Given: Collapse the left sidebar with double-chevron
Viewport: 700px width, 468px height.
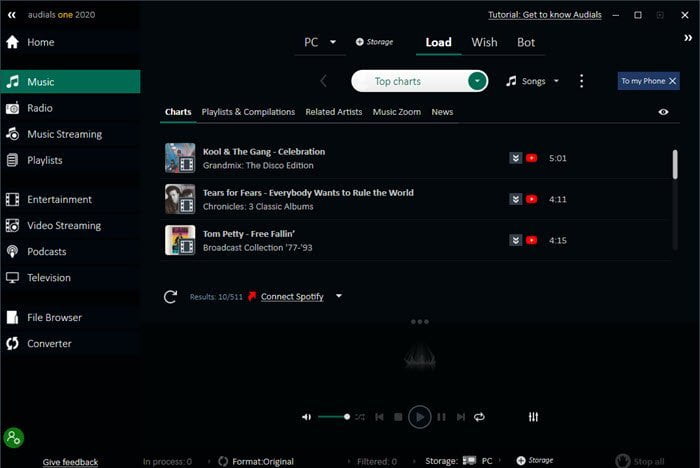Looking at the screenshot, I should 12,15.
